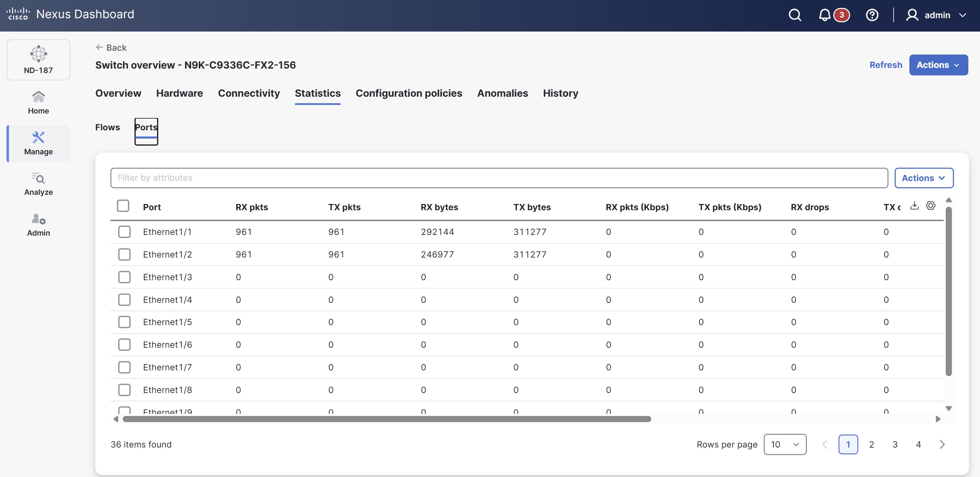Expand the admin account dropdown
980x477 pixels.
coord(936,15)
